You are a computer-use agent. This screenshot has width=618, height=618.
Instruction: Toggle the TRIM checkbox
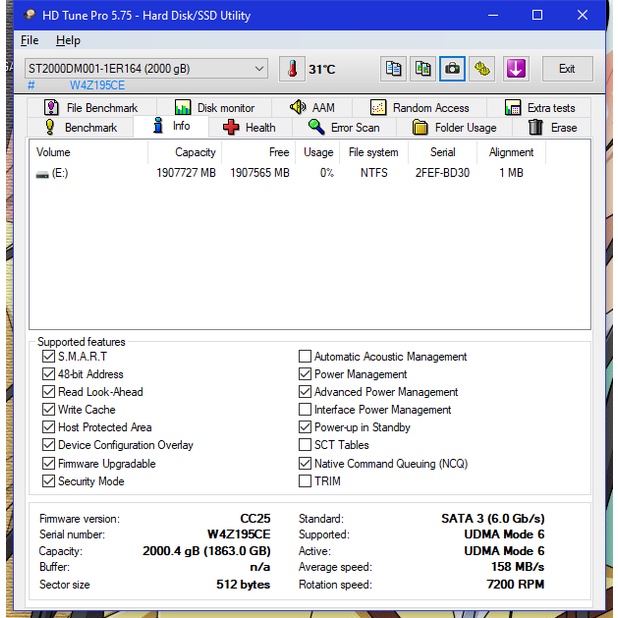[x=305, y=481]
